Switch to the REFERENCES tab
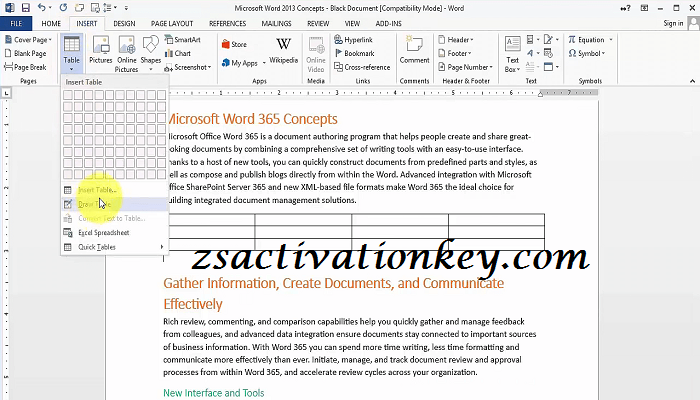The height and width of the screenshot is (400, 700). [x=227, y=23]
